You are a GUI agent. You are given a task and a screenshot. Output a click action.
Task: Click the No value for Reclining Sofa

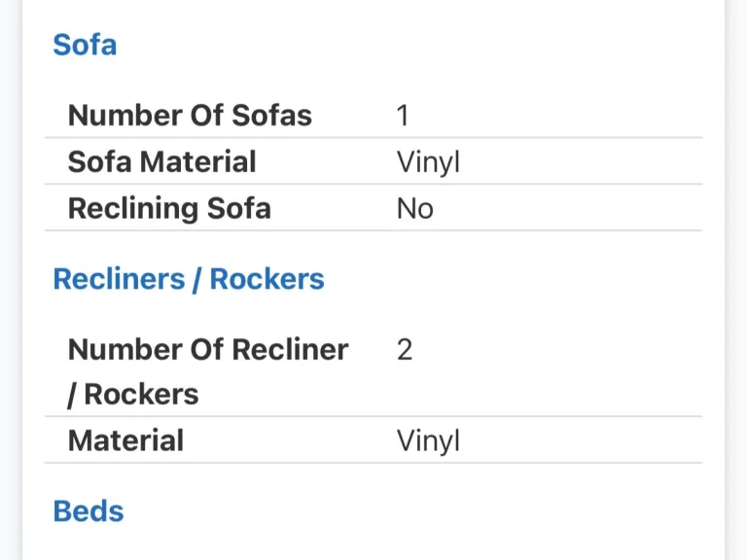click(414, 208)
